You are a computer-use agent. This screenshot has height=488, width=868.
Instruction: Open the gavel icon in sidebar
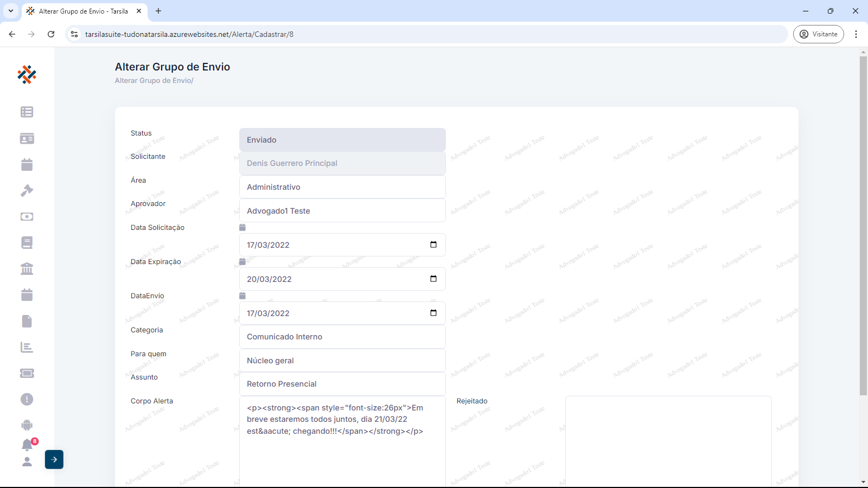pos(27,191)
